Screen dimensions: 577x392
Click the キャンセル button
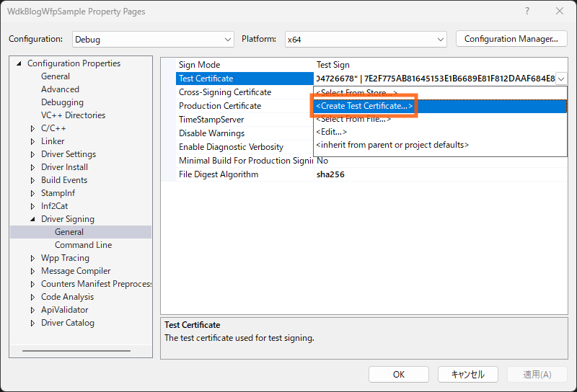(x=467, y=374)
